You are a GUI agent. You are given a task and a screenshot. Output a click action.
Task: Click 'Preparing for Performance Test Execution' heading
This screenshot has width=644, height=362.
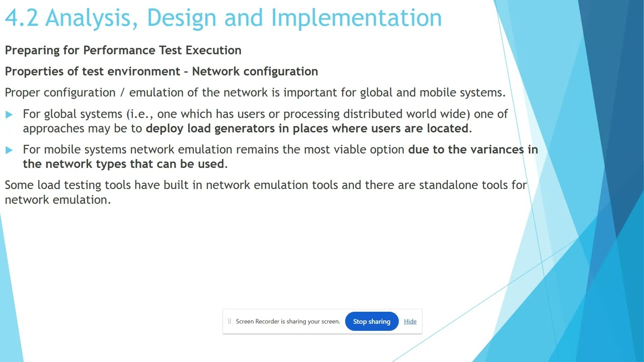123,50
